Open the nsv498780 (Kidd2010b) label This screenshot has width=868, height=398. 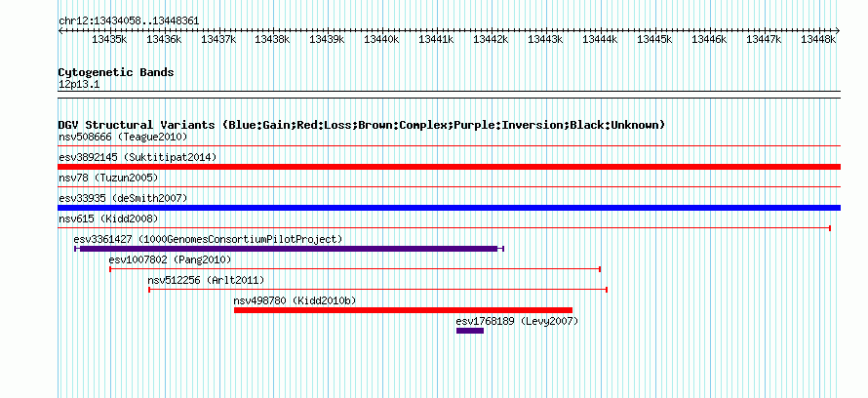click(x=296, y=300)
